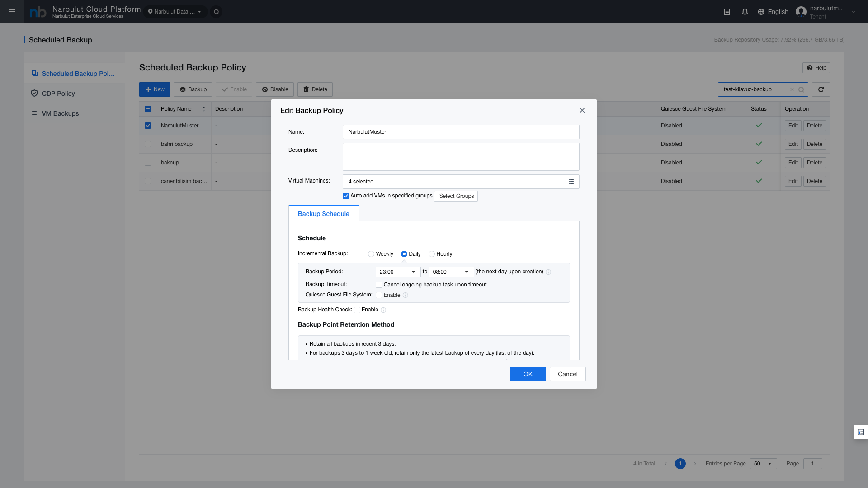
Task: Click the globe language icon
Action: 761,12
